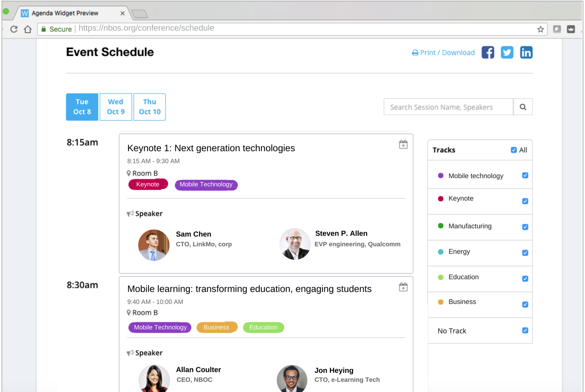Image resolution: width=585 pixels, height=392 pixels.
Task: Toggle the Mobile technology track checkbox
Action: [525, 175]
